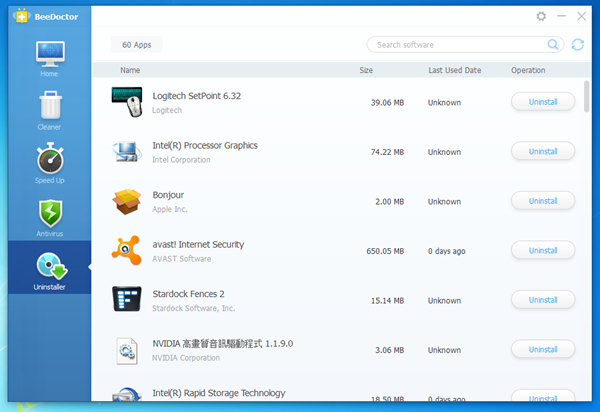Uninstall Intel(R) Processor Graphics

pyautogui.click(x=543, y=151)
